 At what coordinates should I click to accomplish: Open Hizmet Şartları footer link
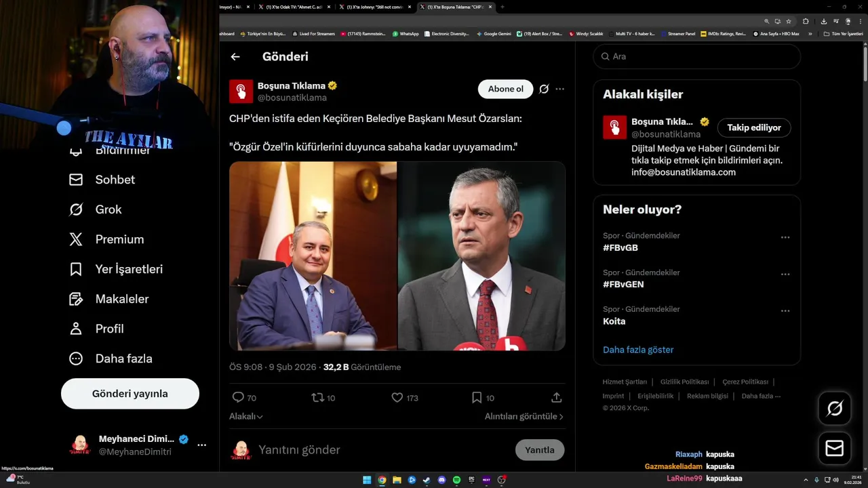click(625, 382)
